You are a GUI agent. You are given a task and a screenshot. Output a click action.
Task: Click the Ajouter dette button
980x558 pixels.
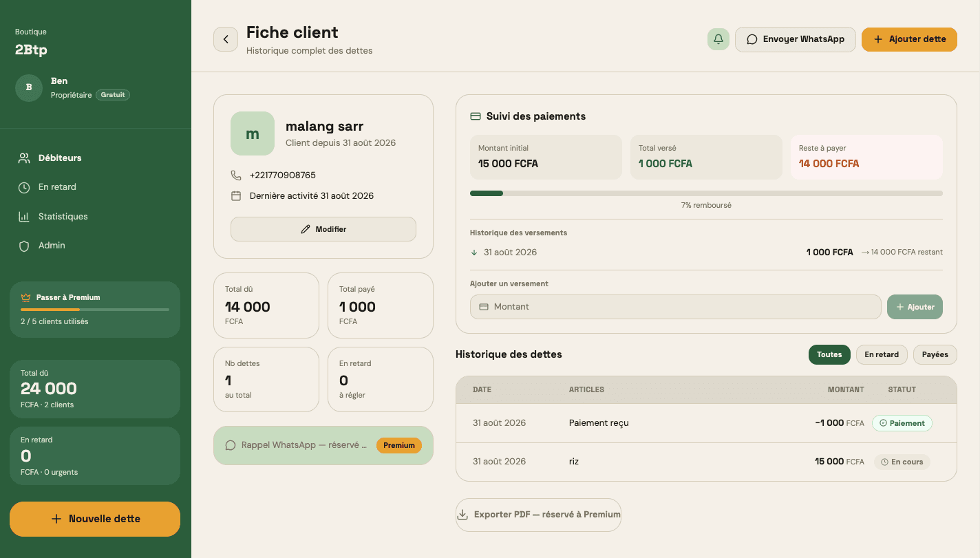pos(909,39)
